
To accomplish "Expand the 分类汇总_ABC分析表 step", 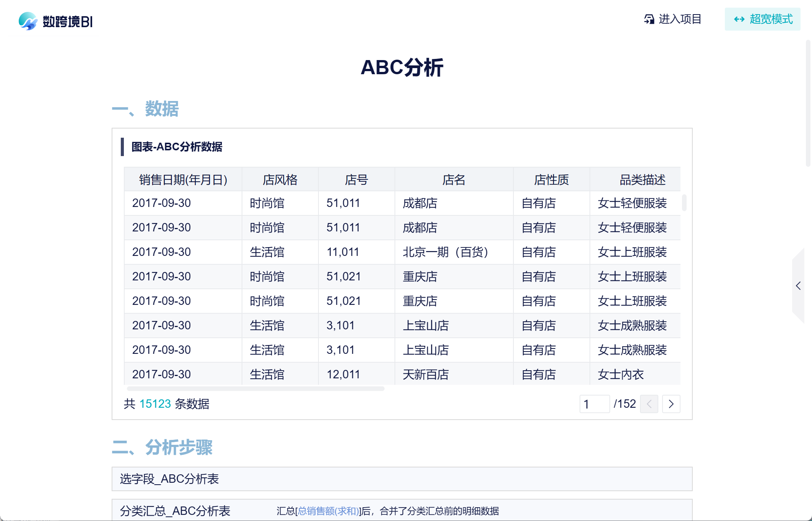I will click(175, 511).
